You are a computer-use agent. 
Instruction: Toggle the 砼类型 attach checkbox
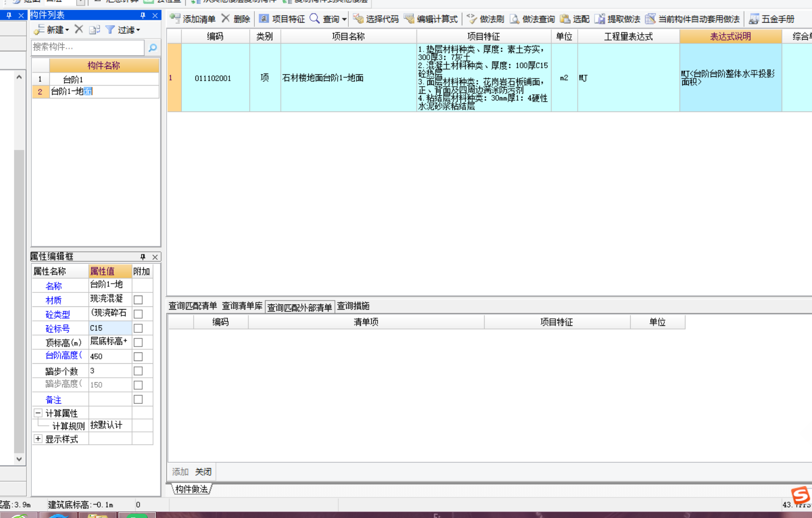click(x=138, y=314)
